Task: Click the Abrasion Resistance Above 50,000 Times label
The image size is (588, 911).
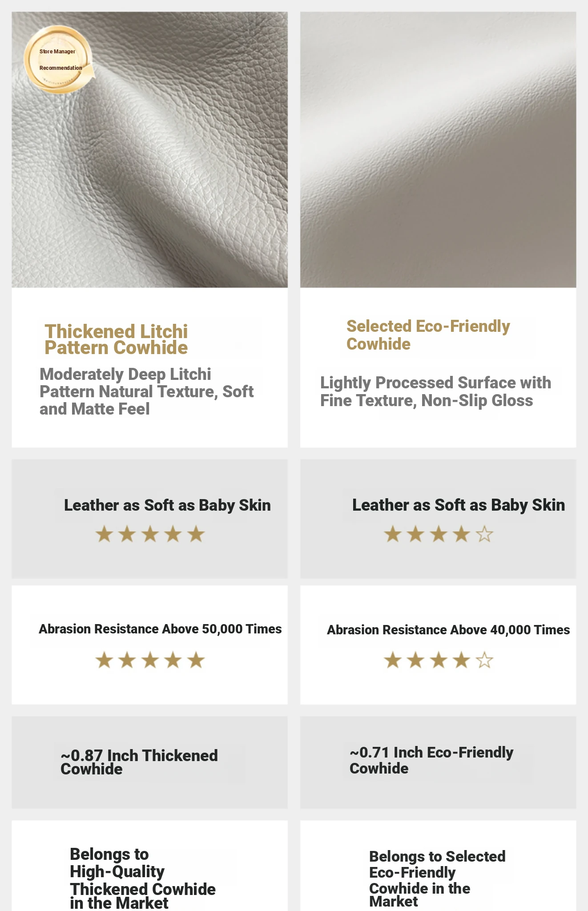Action: point(160,629)
